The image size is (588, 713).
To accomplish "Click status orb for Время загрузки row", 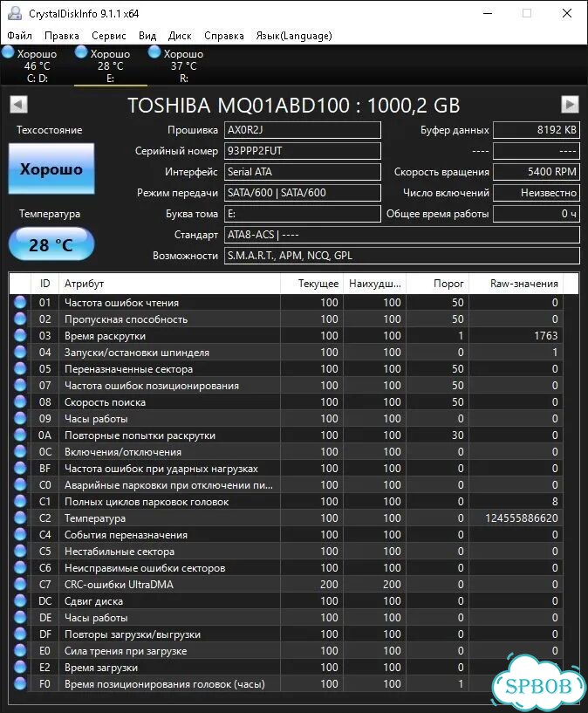I will point(20,667).
